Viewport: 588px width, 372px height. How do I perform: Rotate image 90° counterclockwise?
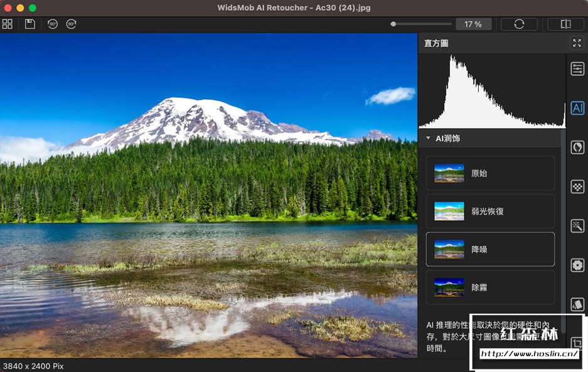53,24
